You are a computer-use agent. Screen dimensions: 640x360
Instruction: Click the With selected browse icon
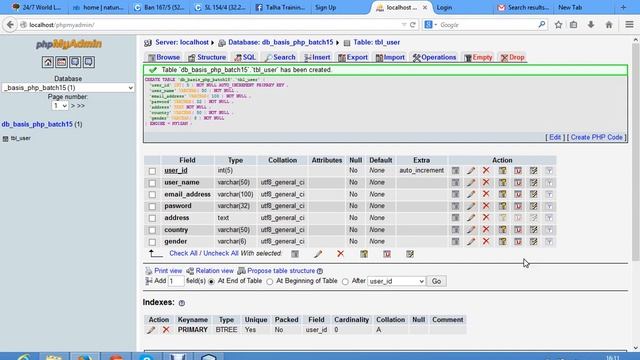(x=295, y=254)
